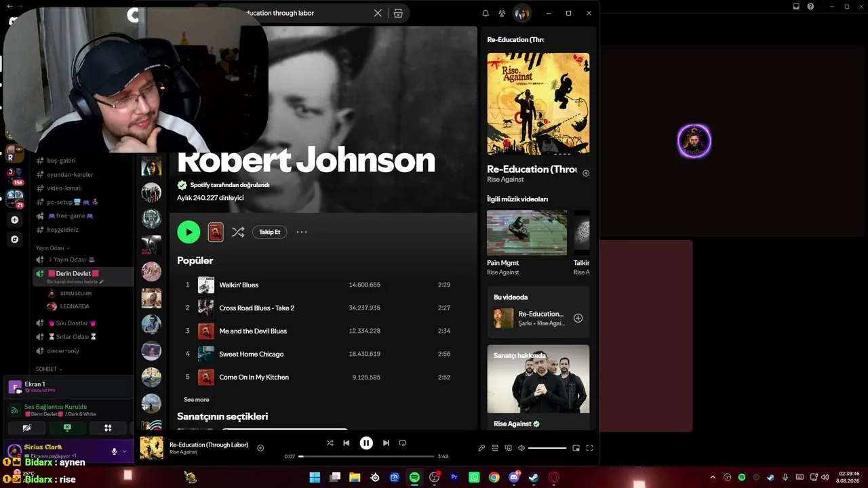Image resolution: width=868 pixels, height=488 pixels.
Task: Adjust the Spotify volume slider
Action: (547, 448)
